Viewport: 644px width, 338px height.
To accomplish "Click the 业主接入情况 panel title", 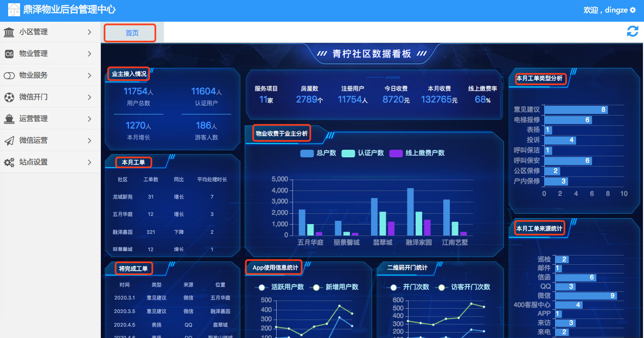I will point(129,74).
